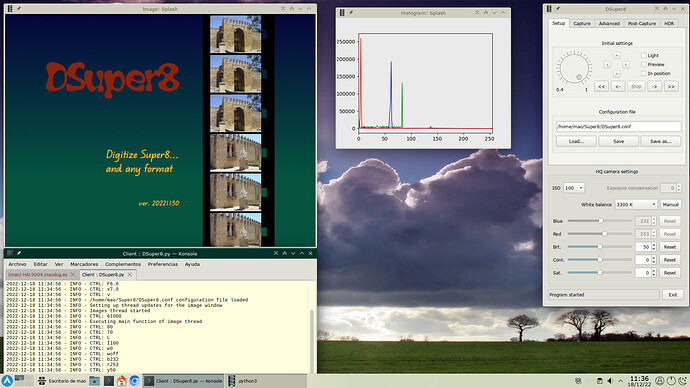
Task: Click the lock screen icon in the taskbar
Action: [x=660, y=381]
